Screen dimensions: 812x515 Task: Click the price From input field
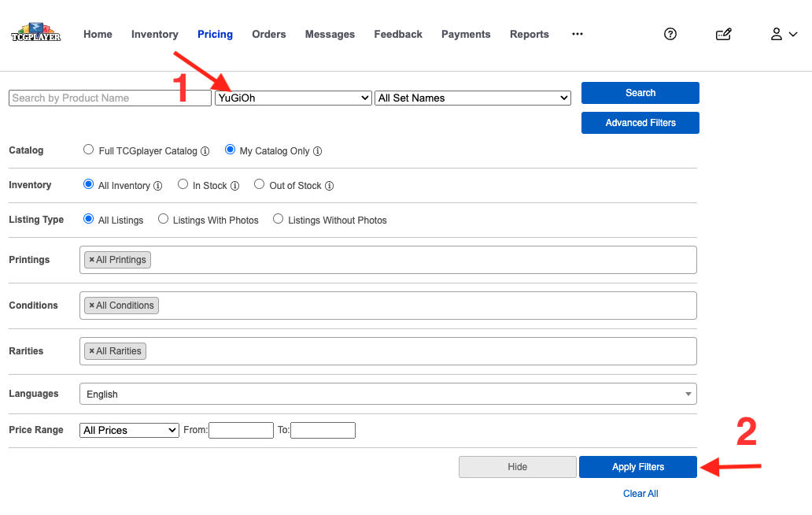click(242, 430)
